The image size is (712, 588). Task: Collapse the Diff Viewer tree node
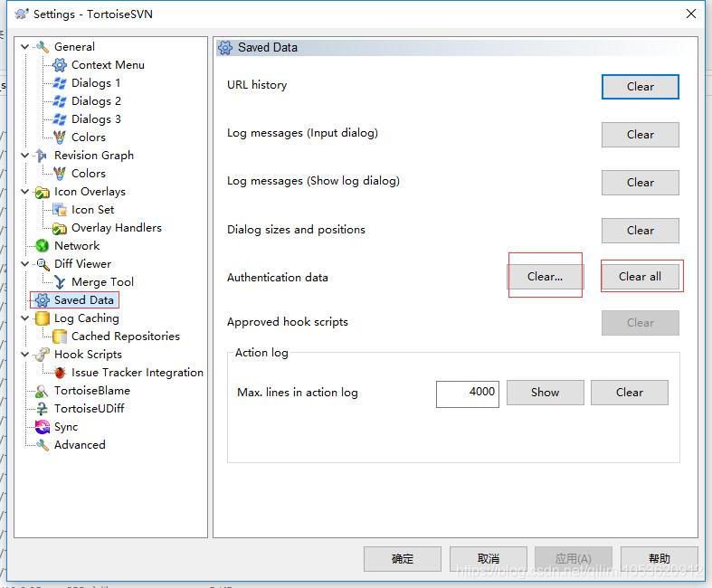tap(25, 264)
